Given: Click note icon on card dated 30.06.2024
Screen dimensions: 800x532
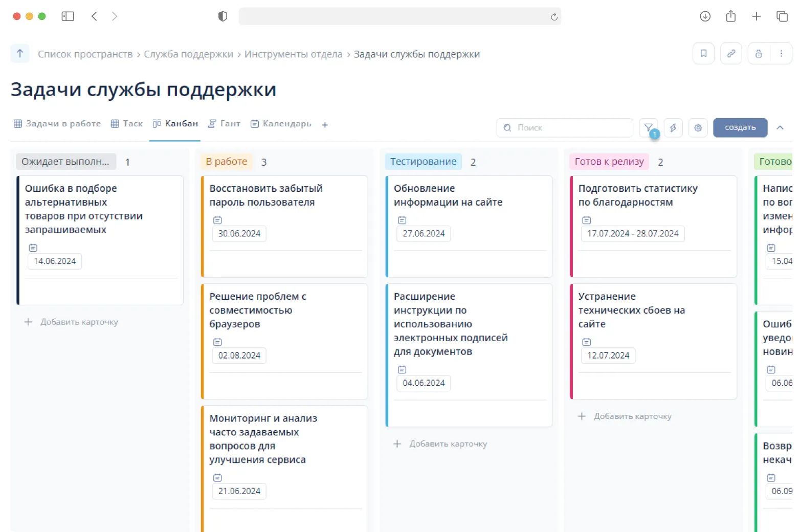Looking at the screenshot, I should tap(217, 220).
